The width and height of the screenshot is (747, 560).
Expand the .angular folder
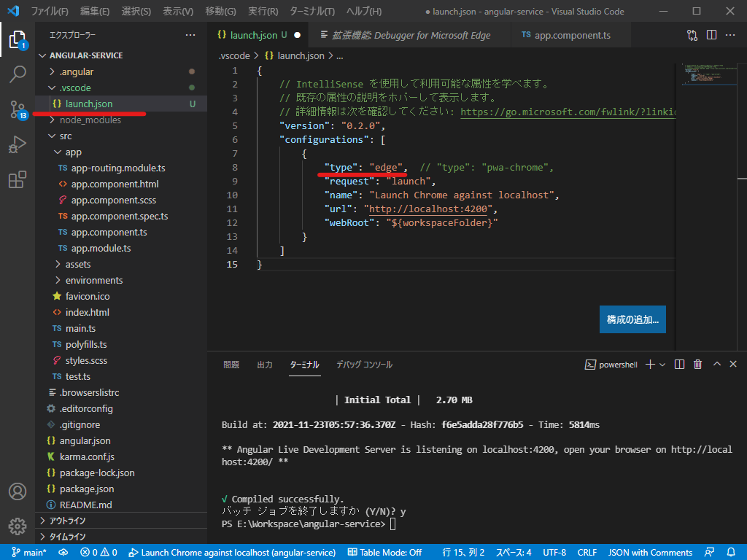tap(120, 71)
